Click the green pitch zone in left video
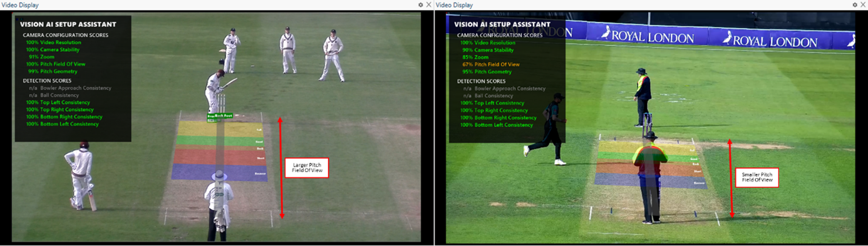 220,141
